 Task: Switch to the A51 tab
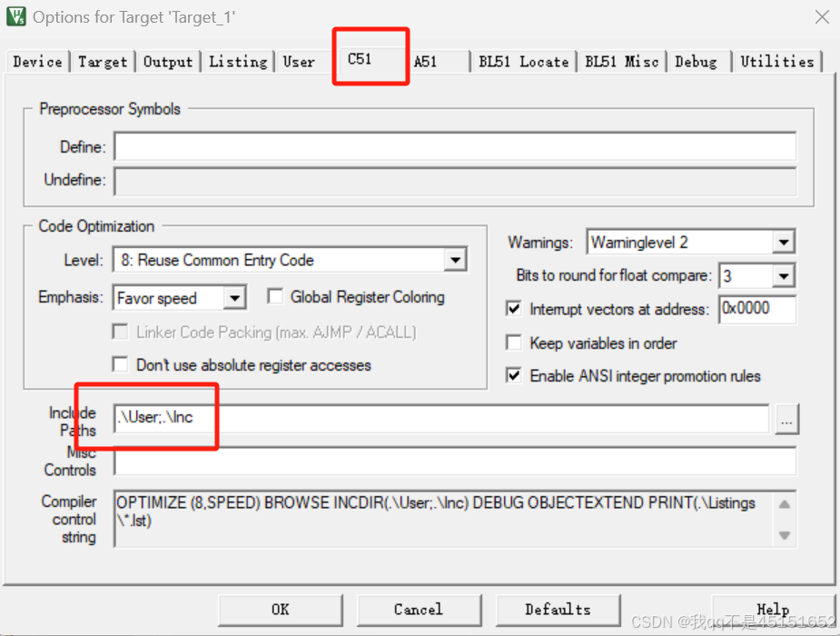tap(425, 62)
